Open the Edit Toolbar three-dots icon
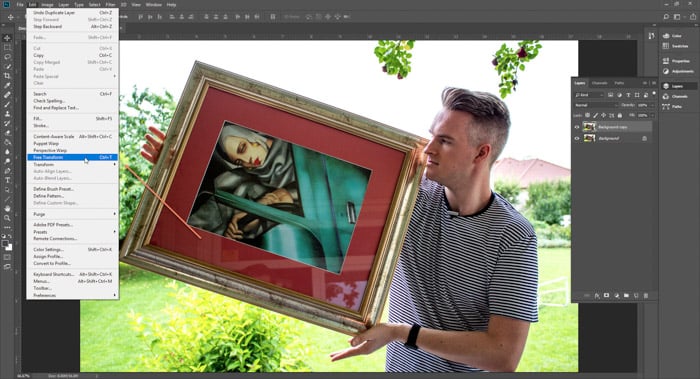This screenshot has height=379, width=700. point(7,227)
